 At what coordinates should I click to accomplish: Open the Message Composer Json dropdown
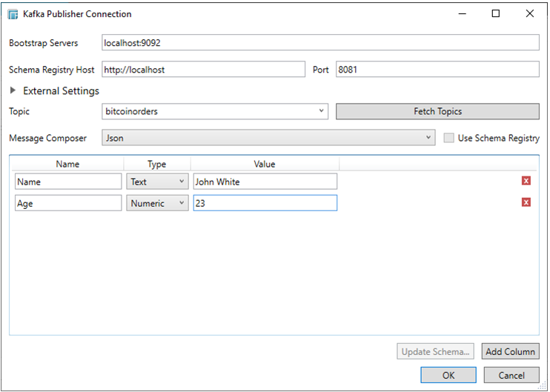tap(268, 138)
